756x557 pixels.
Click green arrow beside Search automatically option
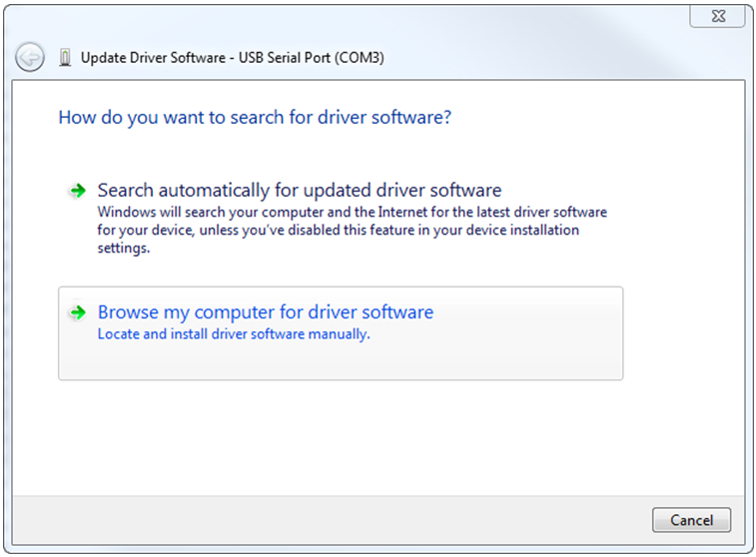(77, 191)
